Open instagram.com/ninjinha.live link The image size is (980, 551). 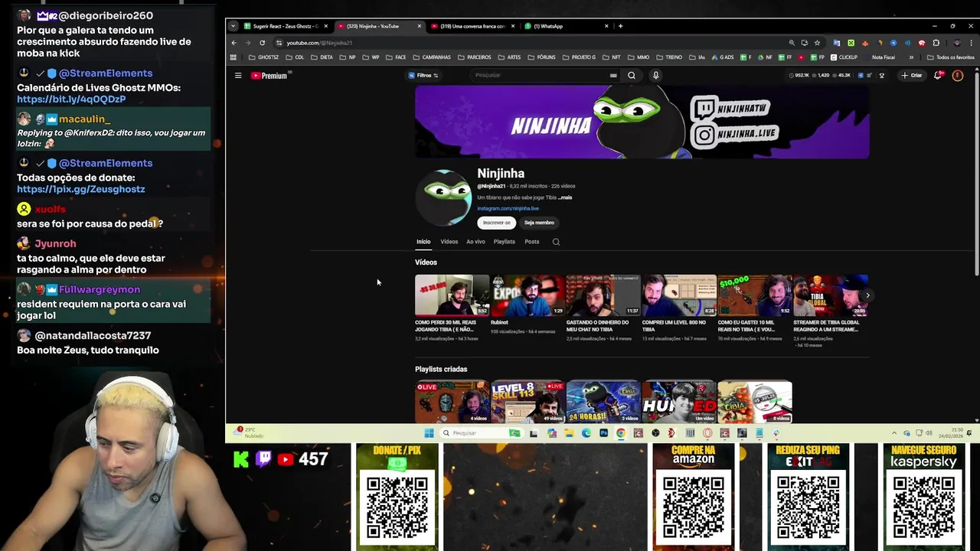click(x=508, y=208)
